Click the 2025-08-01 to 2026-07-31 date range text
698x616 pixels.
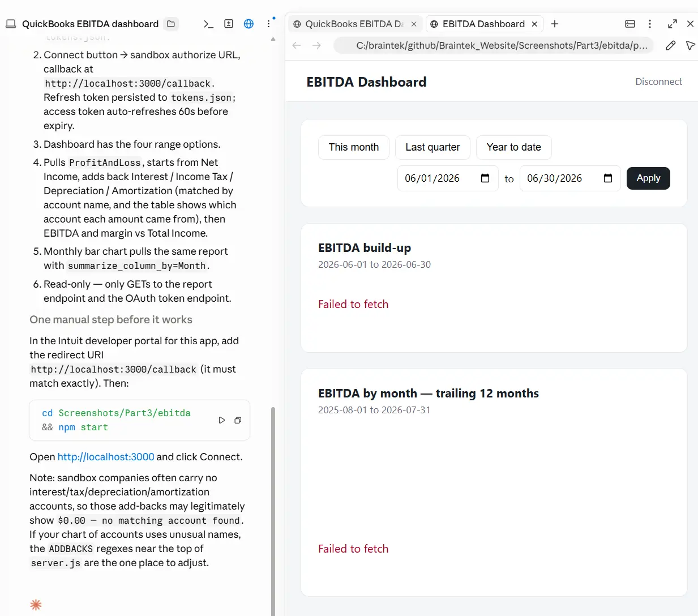pos(374,410)
